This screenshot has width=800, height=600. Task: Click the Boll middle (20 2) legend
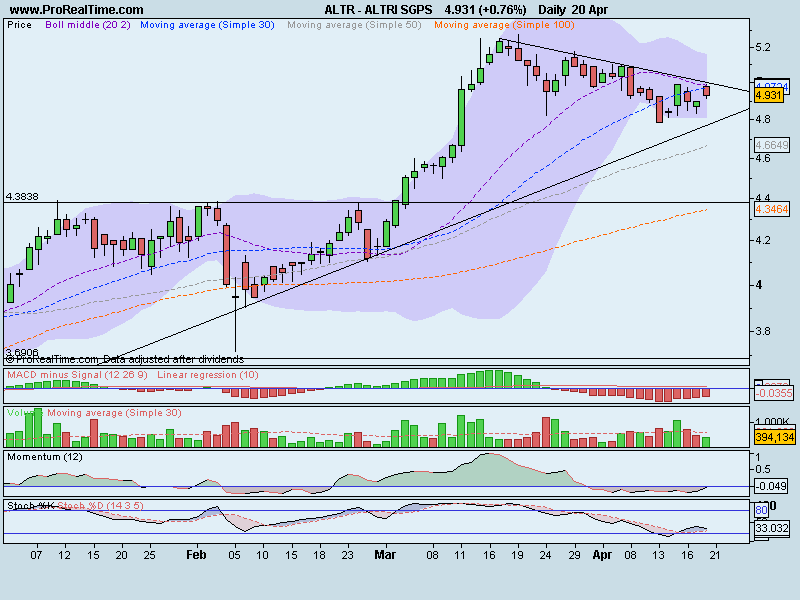coord(88,24)
